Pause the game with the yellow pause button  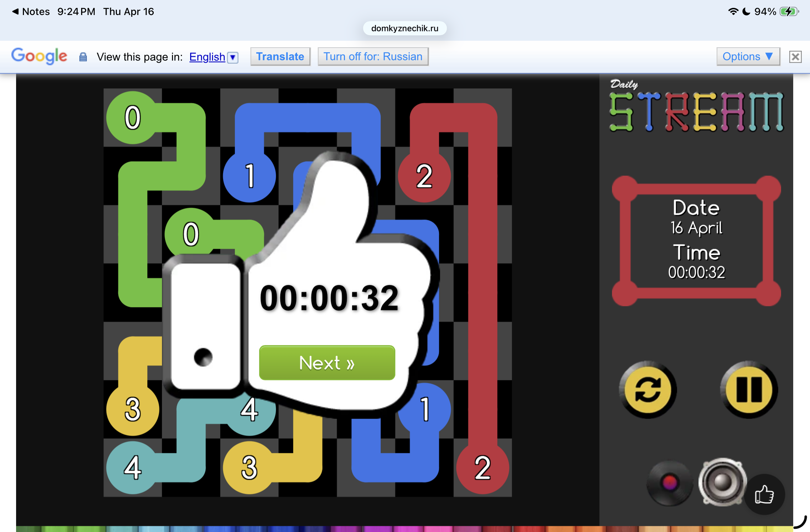point(749,390)
